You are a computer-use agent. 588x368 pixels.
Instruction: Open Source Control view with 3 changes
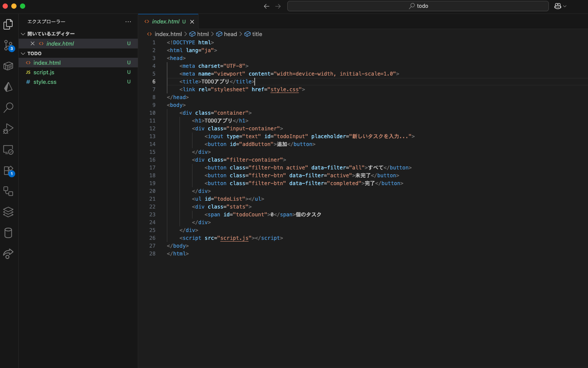pos(8,45)
